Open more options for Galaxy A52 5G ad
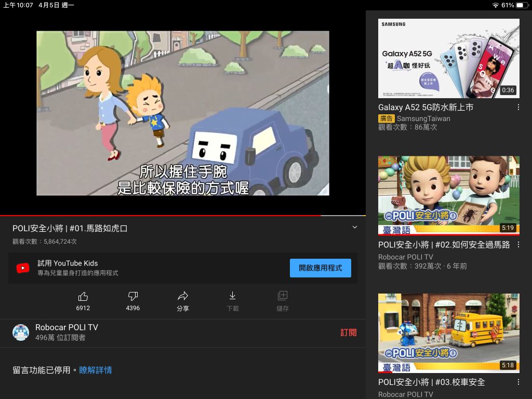Viewport: 532px width, 399px height. pos(518,108)
